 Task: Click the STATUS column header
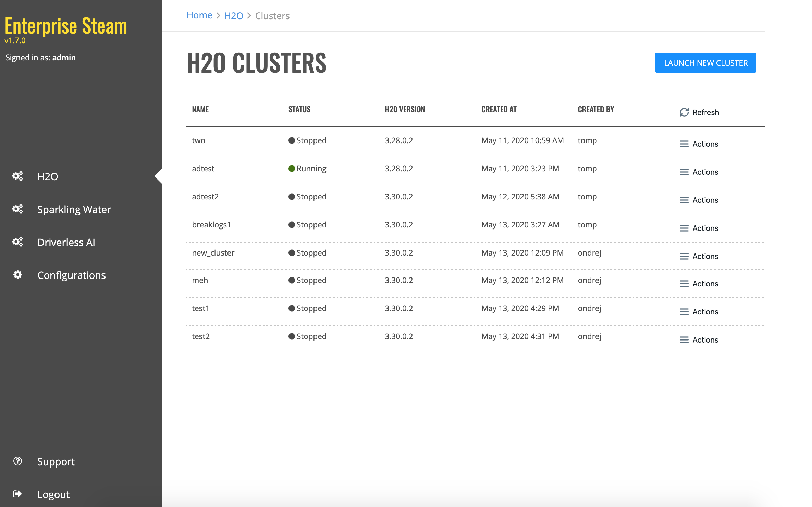(x=299, y=109)
